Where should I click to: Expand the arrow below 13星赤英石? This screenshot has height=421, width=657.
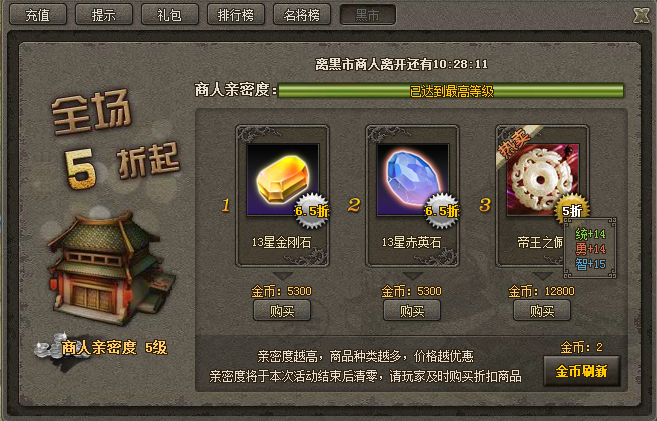[413, 276]
